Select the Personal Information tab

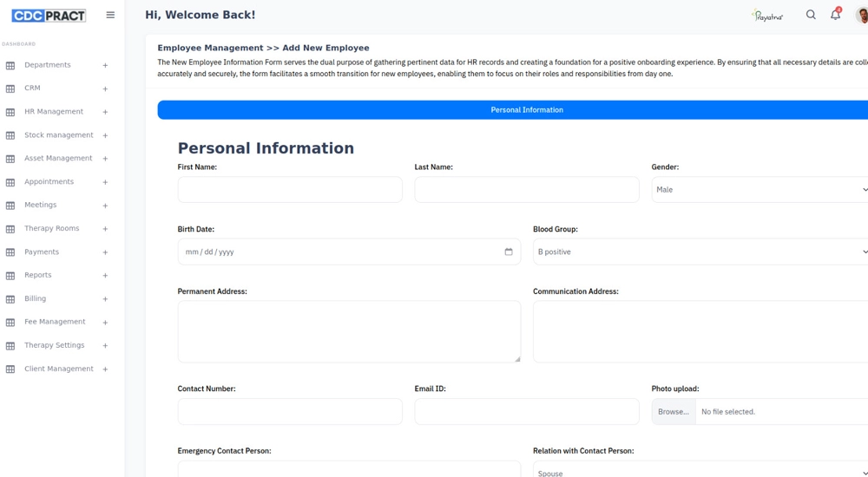coord(526,110)
